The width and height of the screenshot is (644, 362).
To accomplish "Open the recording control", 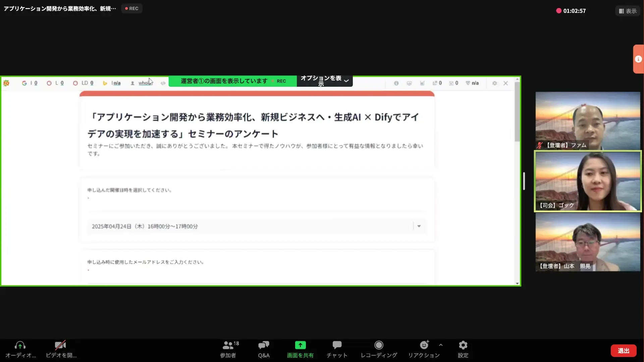I will pyautogui.click(x=379, y=350).
